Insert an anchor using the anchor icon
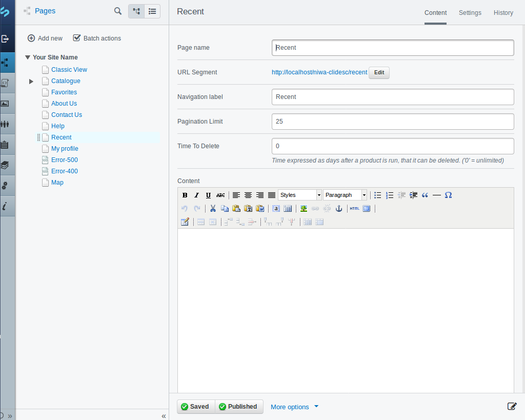The width and height of the screenshot is (525, 420). [338, 209]
